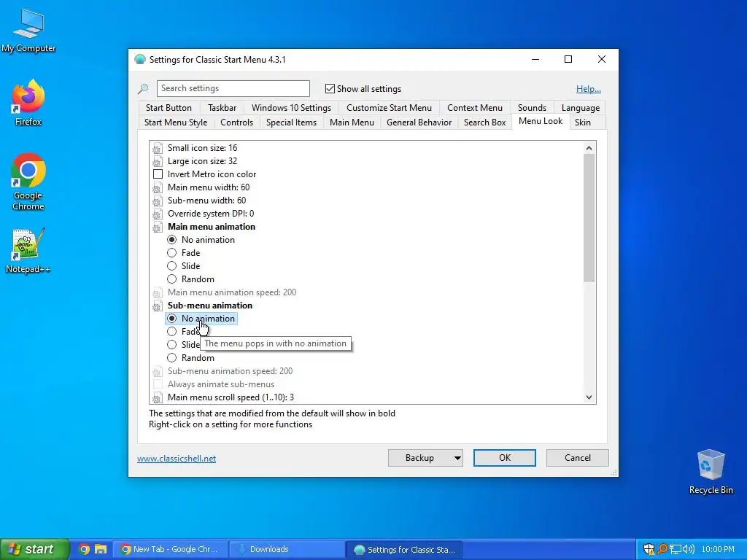Toggle the Show all settings checkbox
The image size is (747, 560).
[x=330, y=88]
